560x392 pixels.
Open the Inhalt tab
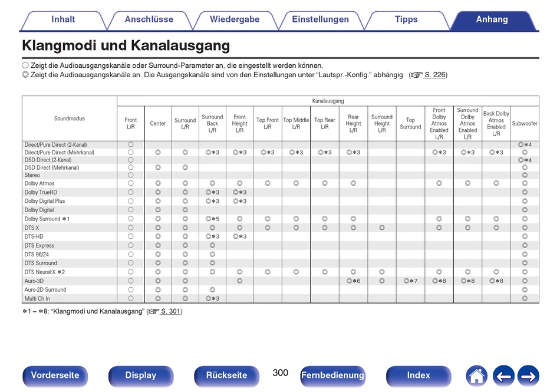pyautogui.click(x=63, y=19)
